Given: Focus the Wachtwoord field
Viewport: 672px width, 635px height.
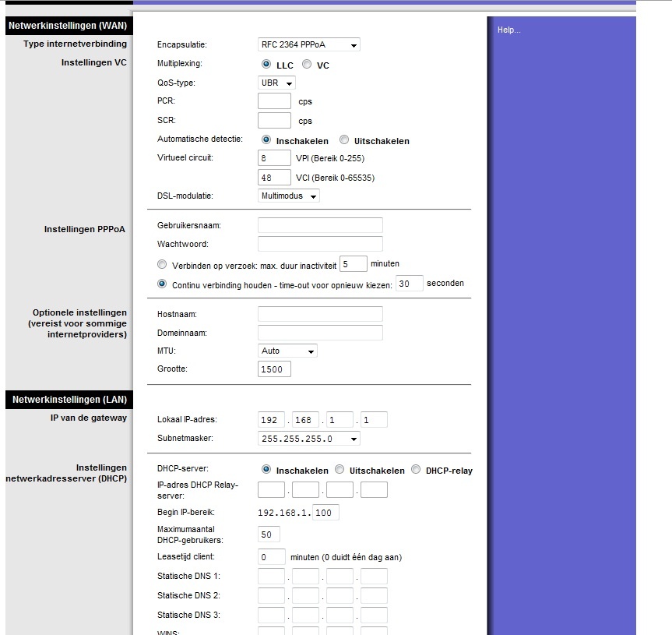Looking at the screenshot, I should pyautogui.click(x=320, y=244).
